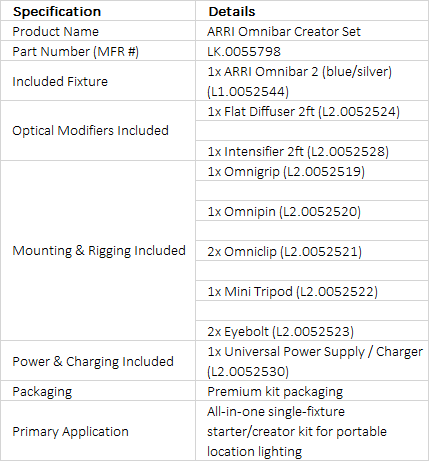429x461 pixels.
Task: Click the Mounting & Rigging Included cell
Action: (98, 251)
